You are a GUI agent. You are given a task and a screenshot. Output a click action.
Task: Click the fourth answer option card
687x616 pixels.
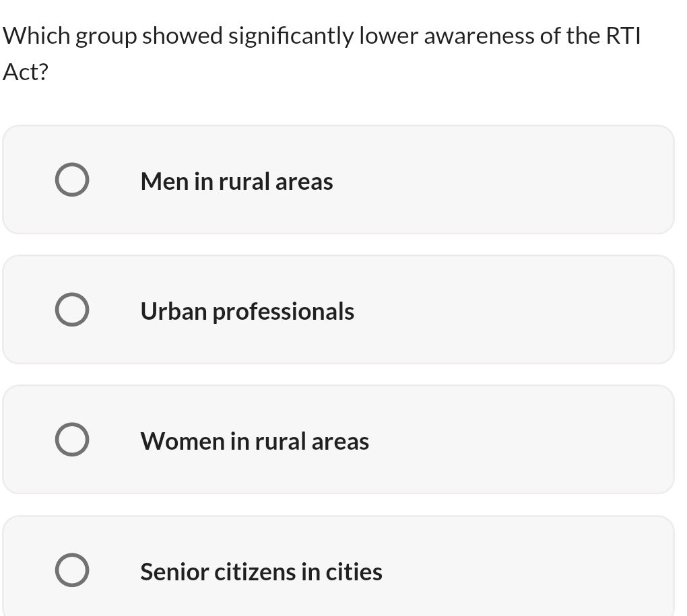point(338,570)
